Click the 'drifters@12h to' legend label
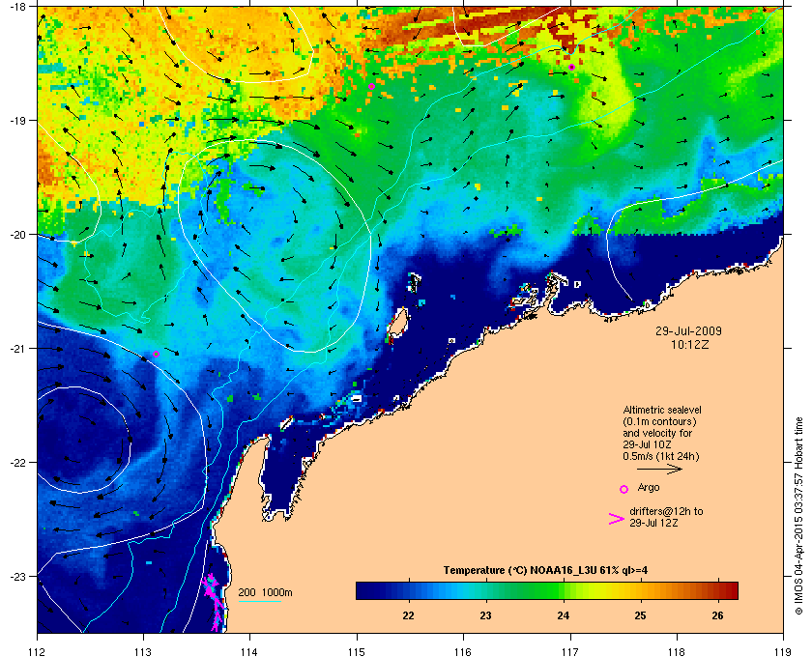Screen dimensions: 812x657 pyautogui.click(x=666, y=511)
